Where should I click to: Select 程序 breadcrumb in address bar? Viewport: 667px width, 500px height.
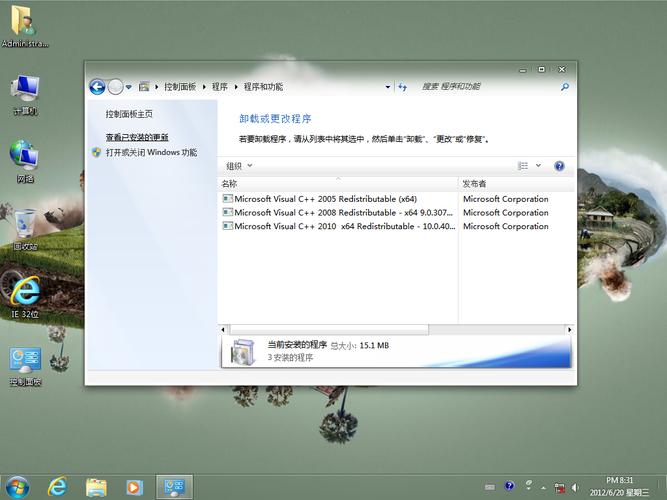219,87
